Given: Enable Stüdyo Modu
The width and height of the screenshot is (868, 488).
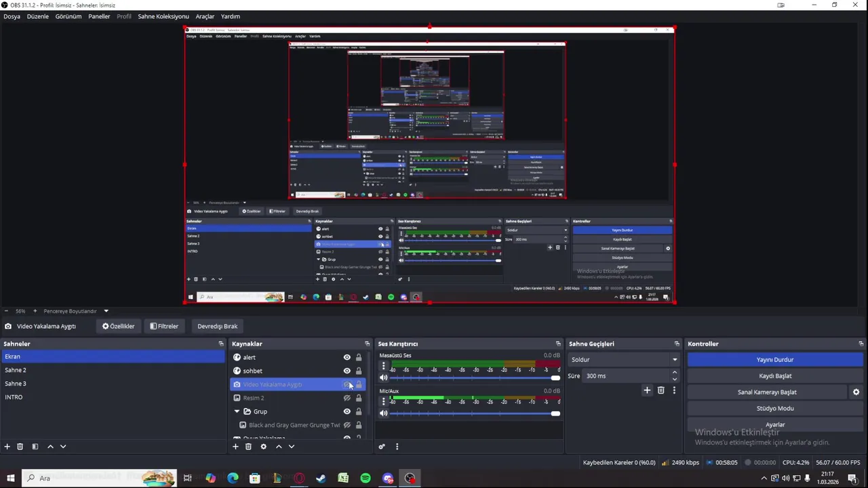Looking at the screenshot, I should pos(775,408).
